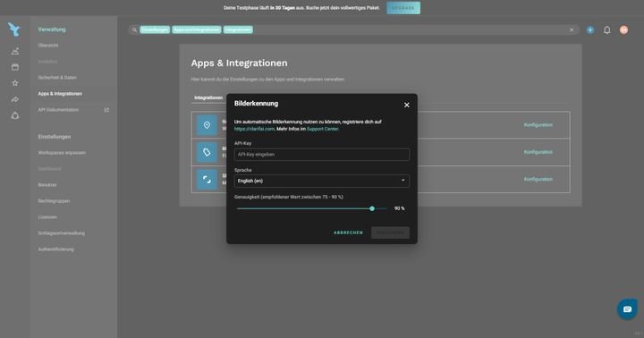The height and width of the screenshot is (338, 644).
Task: Click the greyed-out save button in the dialog
Action: click(390, 232)
